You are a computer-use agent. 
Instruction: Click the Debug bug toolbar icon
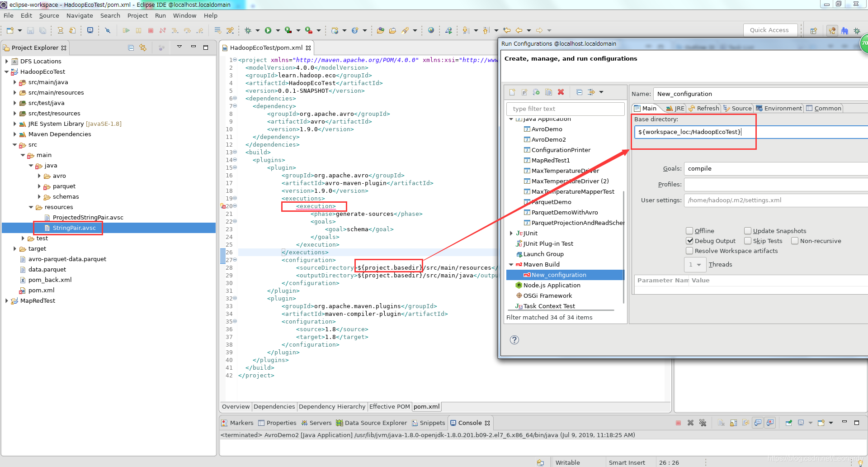point(248,30)
